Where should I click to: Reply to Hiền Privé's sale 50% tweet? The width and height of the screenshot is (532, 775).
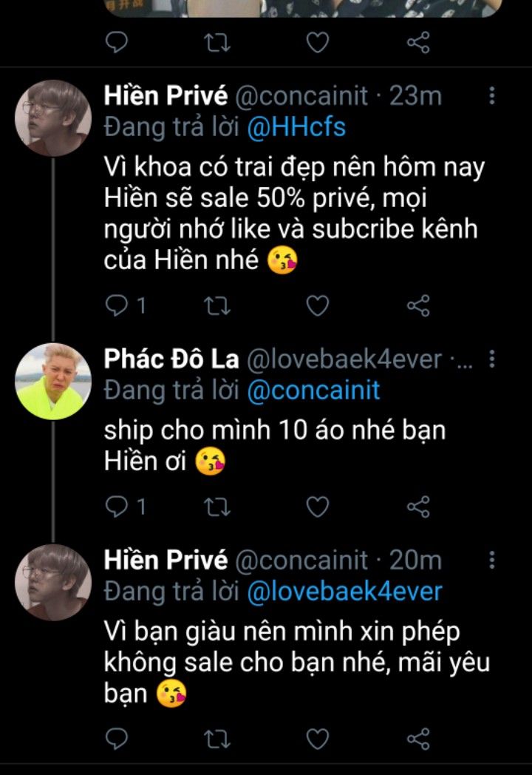point(117,305)
